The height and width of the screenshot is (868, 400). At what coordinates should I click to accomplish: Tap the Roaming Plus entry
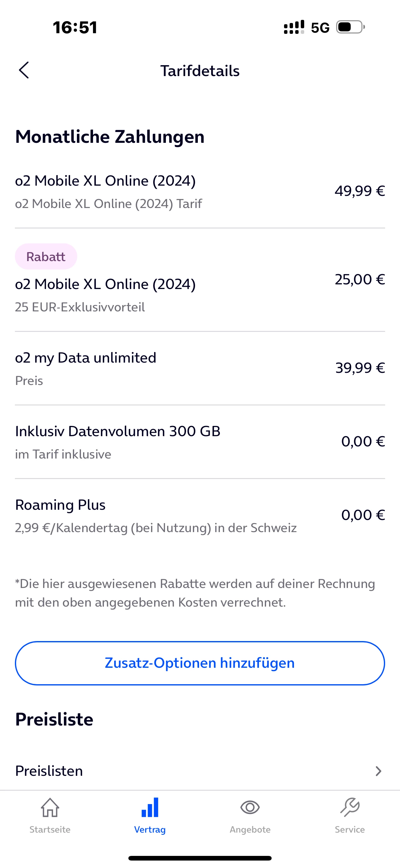click(x=60, y=505)
